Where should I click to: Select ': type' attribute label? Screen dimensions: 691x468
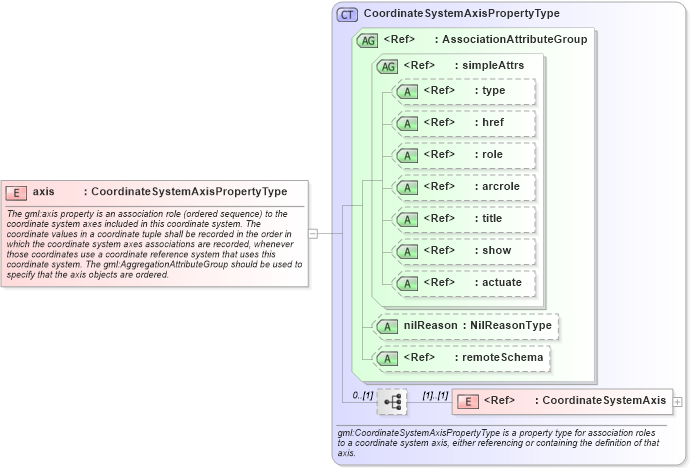point(490,91)
